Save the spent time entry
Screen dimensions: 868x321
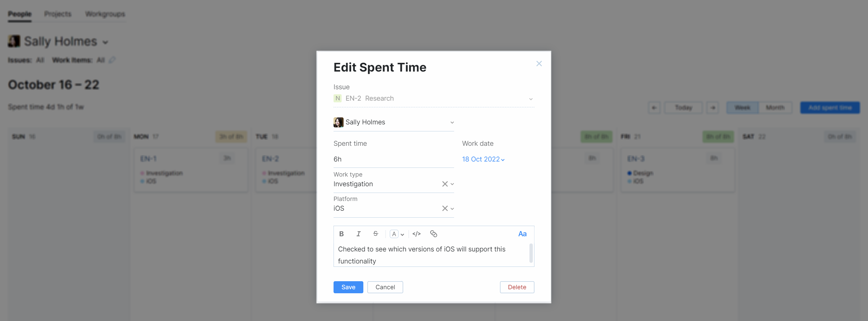click(x=348, y=287)
